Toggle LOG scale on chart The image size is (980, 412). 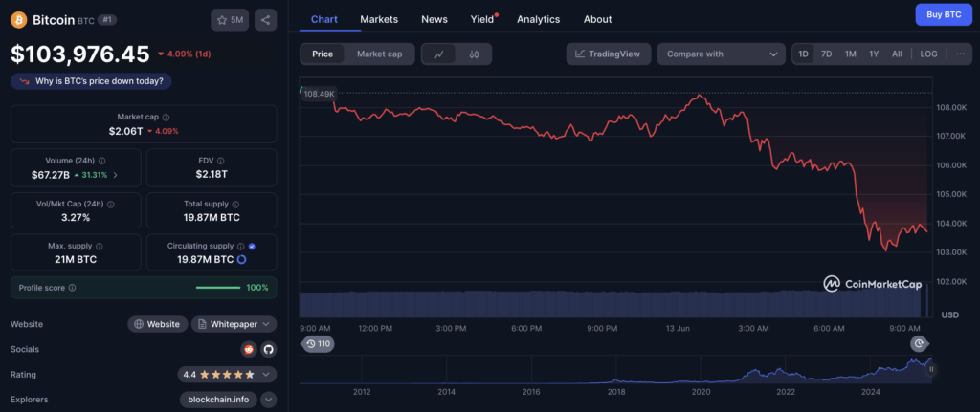928,54
